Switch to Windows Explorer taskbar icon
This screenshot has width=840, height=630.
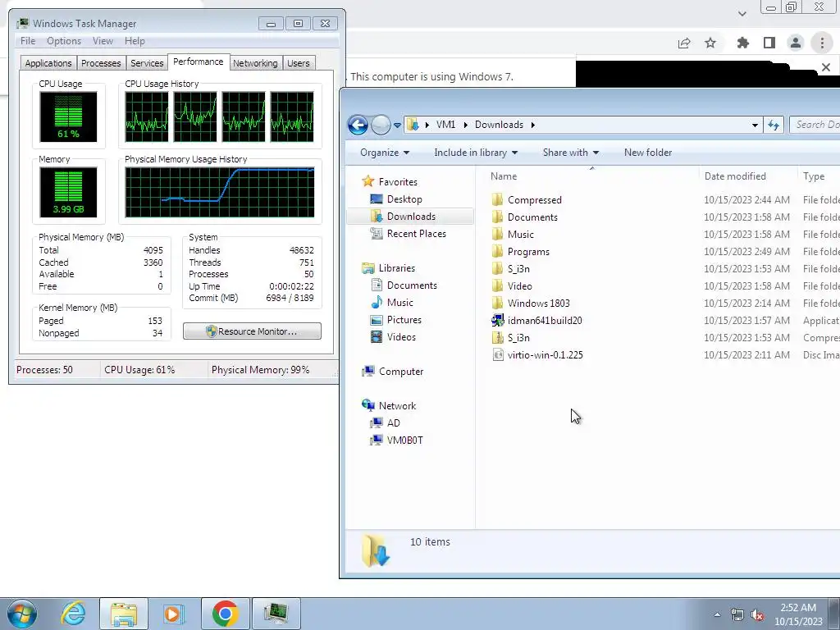(124, 614)
